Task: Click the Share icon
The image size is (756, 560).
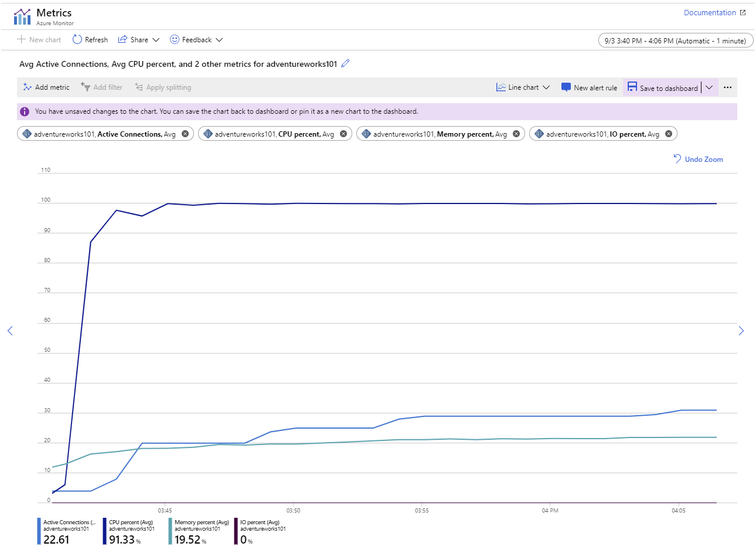Action: (122, 39)
